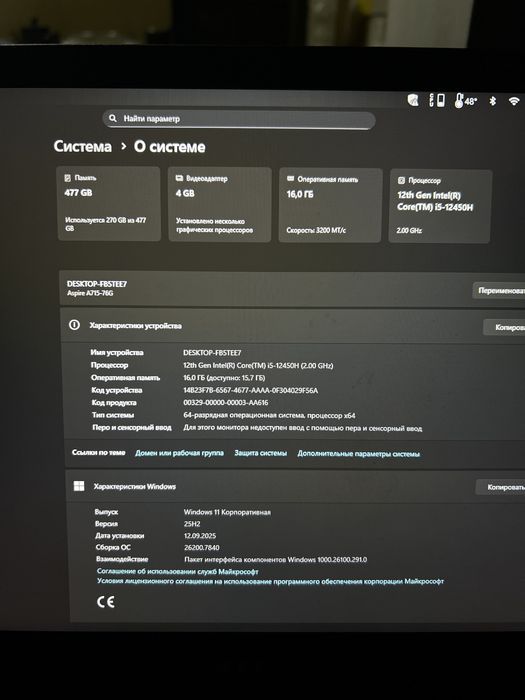Select the Перо и сенсорный ввод value
Screen dimensions: 525x700
click(303, 428)
